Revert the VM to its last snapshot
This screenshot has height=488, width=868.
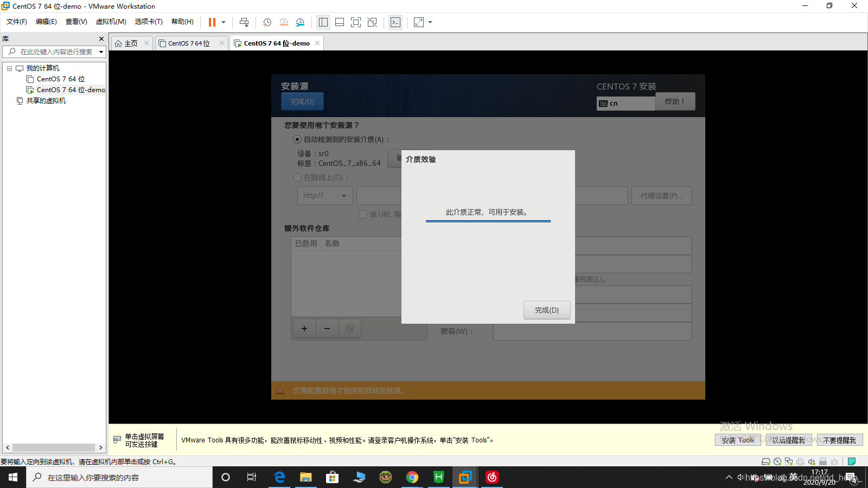(x=284, y=22)
